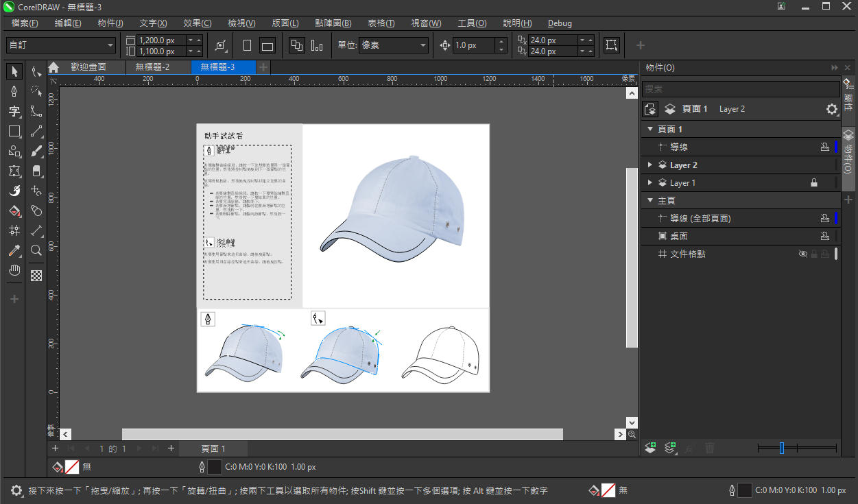
Task: Pick the Eyedropper tool
Action: click(14, 251)
